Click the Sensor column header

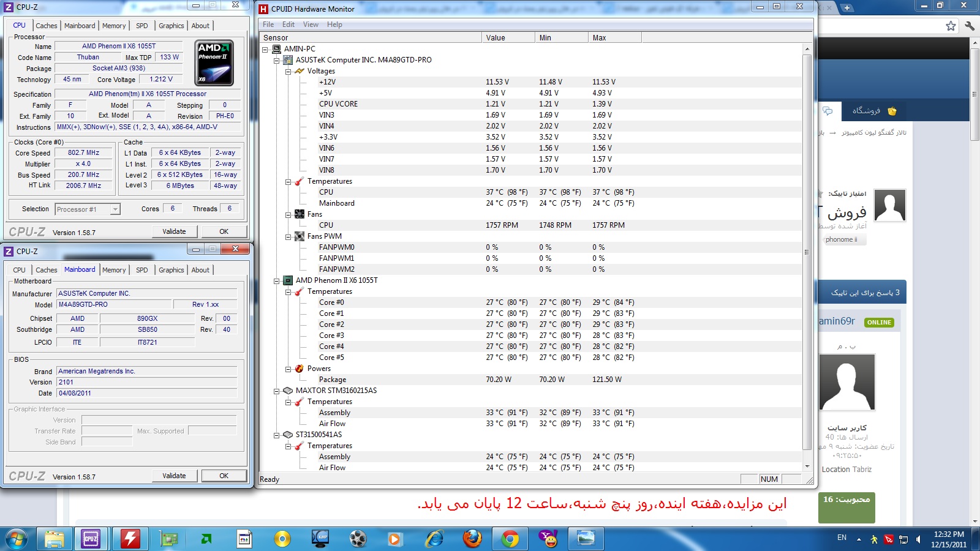[x=371, y=37]
